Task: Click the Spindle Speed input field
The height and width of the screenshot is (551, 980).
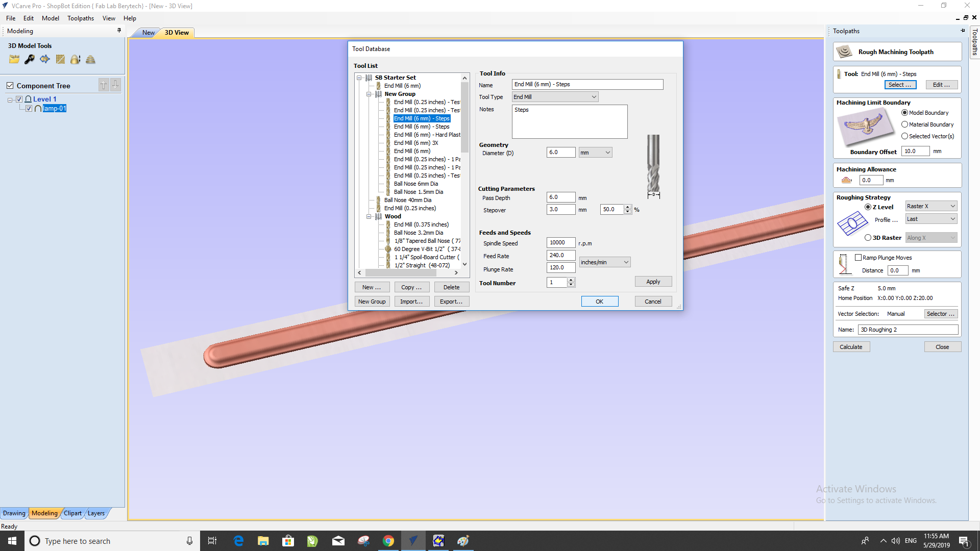Action: 561,243
